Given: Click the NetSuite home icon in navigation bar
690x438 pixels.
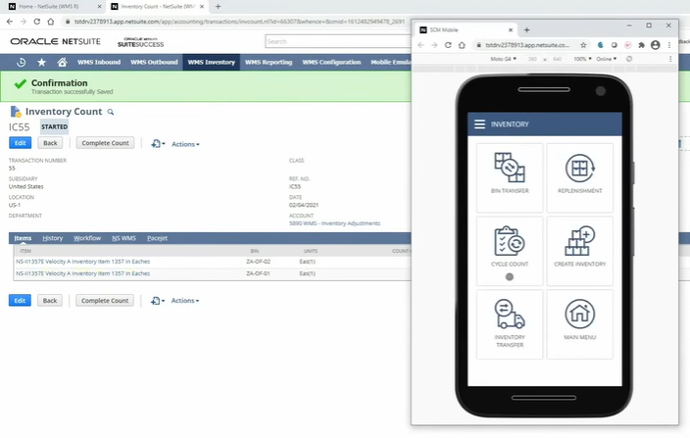Looking at the screenshot, I should pyautogui.click(x=62, y=62).
